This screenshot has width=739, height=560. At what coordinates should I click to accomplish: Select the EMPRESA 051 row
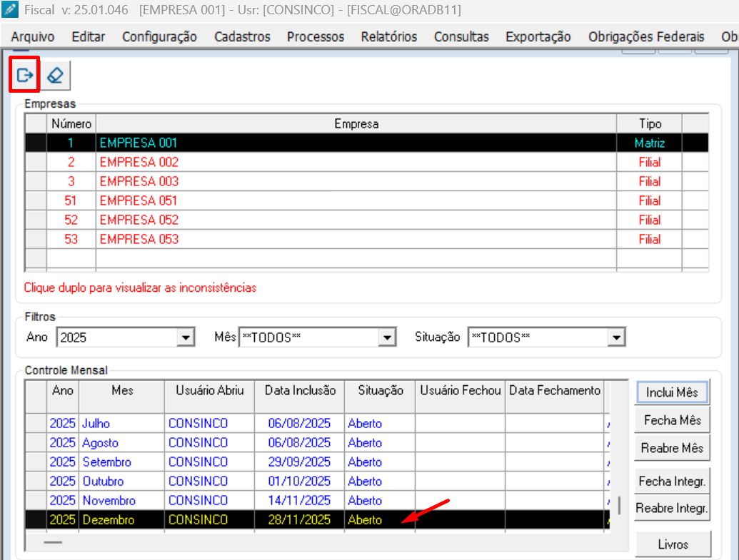click(367, 200)
